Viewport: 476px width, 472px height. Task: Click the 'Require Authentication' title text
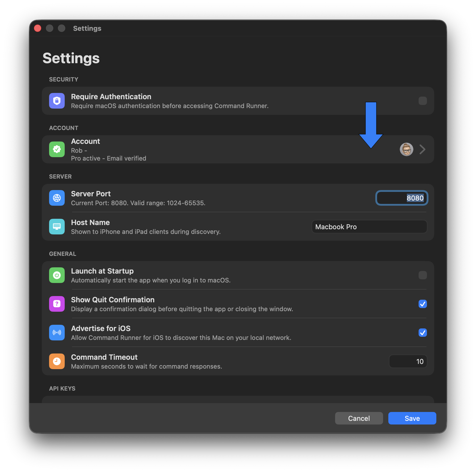click(111, 97)
